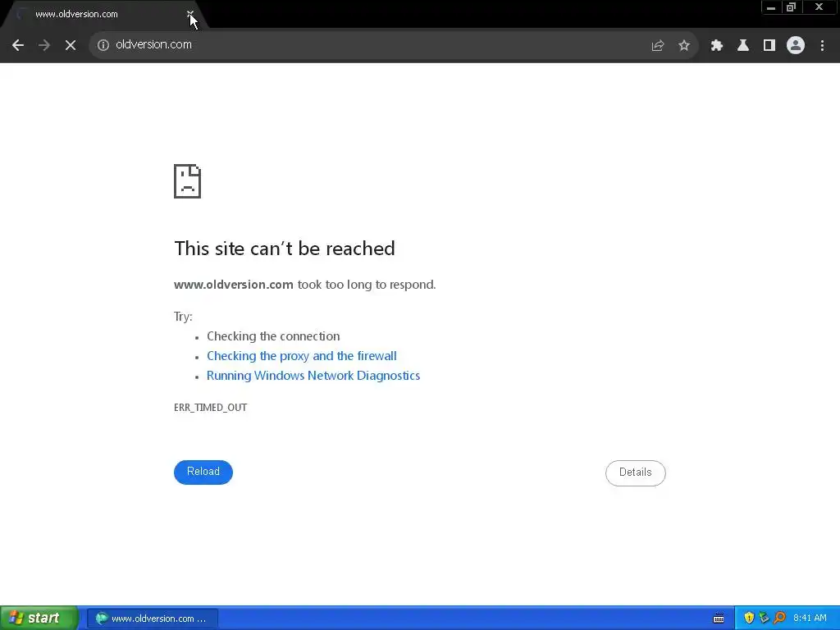840x630 pixels.
Task: Open Chrome's three-dot menu
Action: coord(822,46)
